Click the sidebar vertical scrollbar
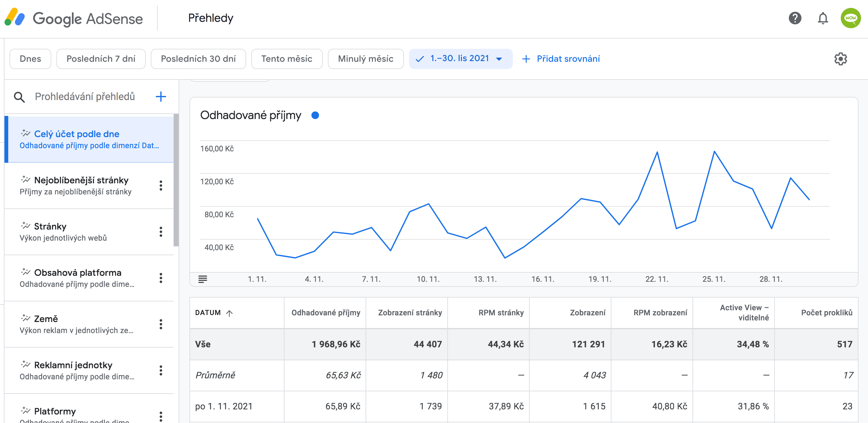 [176, 180]
